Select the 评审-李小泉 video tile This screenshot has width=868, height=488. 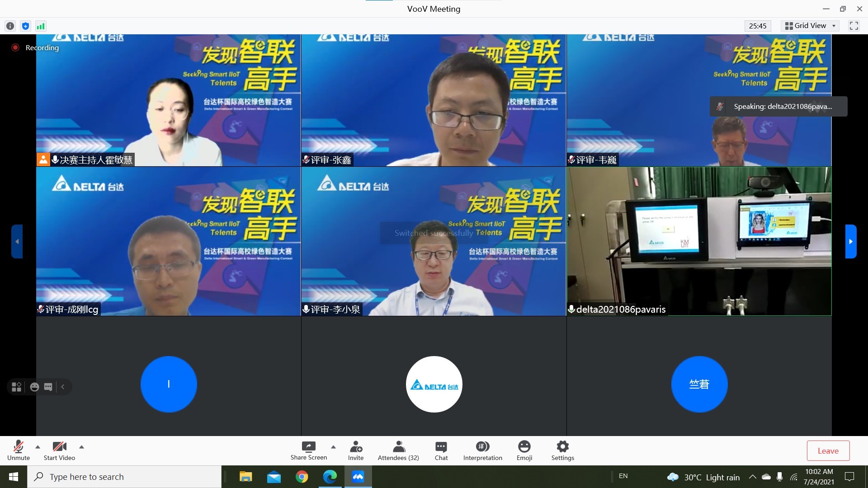(434, 241)
